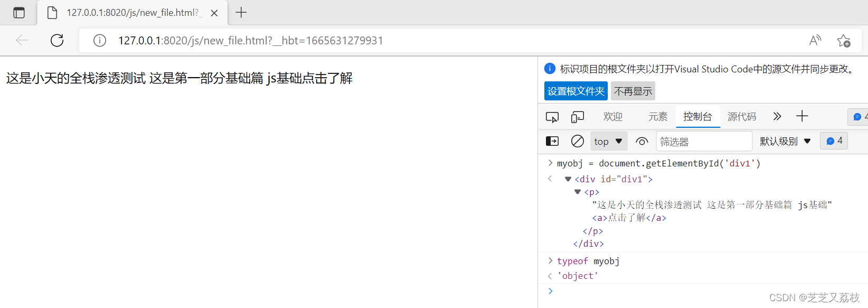The height and width of the screenshot is (308, 868).
Task: Click the closing </div> tag line
Action: (x=589, y=244)
